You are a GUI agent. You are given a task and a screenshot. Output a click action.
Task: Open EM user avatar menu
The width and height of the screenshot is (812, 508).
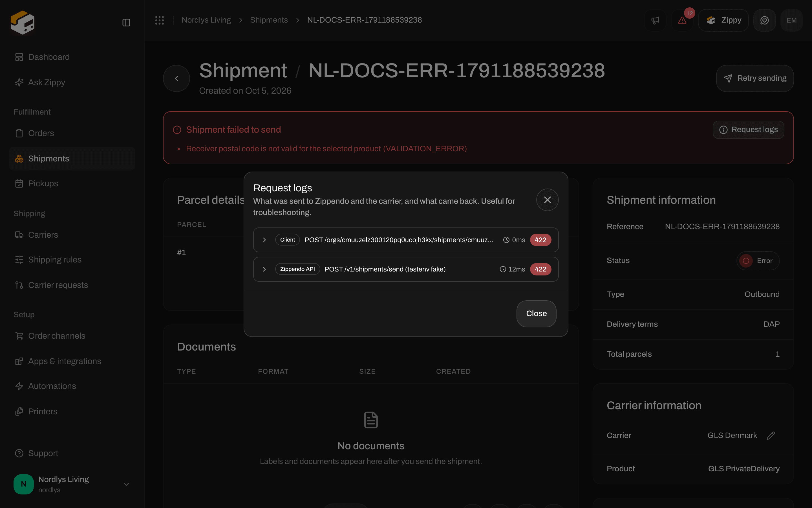tap(791, 21)
